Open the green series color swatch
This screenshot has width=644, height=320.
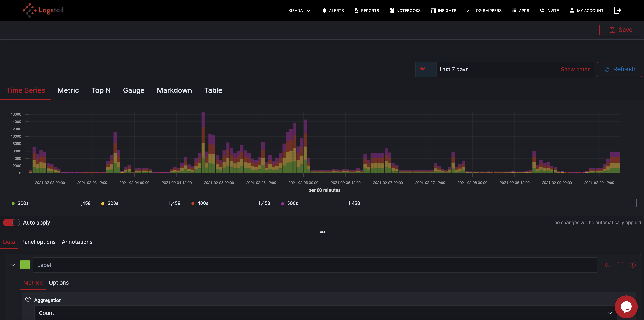pyautogui.click(x=25, y=265)
